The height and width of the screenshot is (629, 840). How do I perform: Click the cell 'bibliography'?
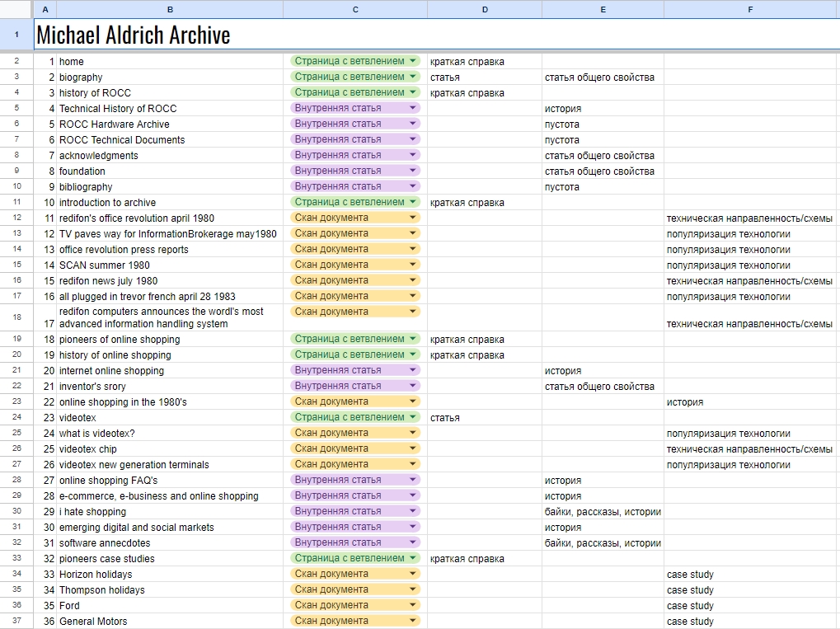tap(170, 187)
